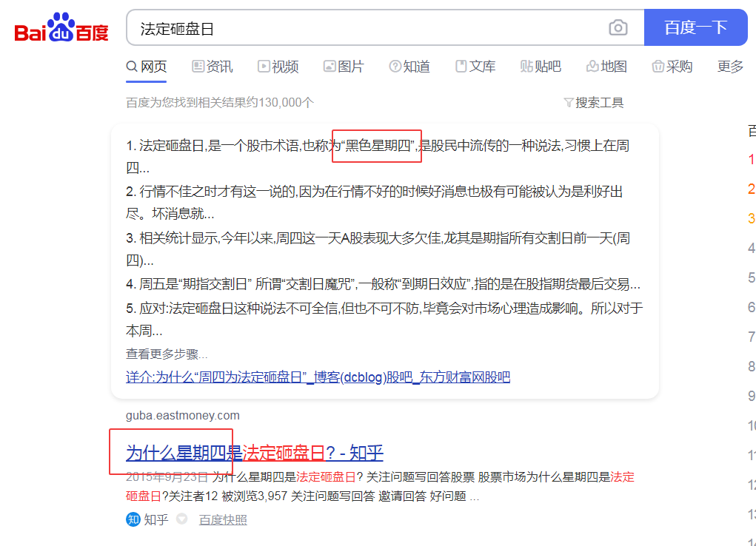Click the 百度一下 search button

pos(696,27)
